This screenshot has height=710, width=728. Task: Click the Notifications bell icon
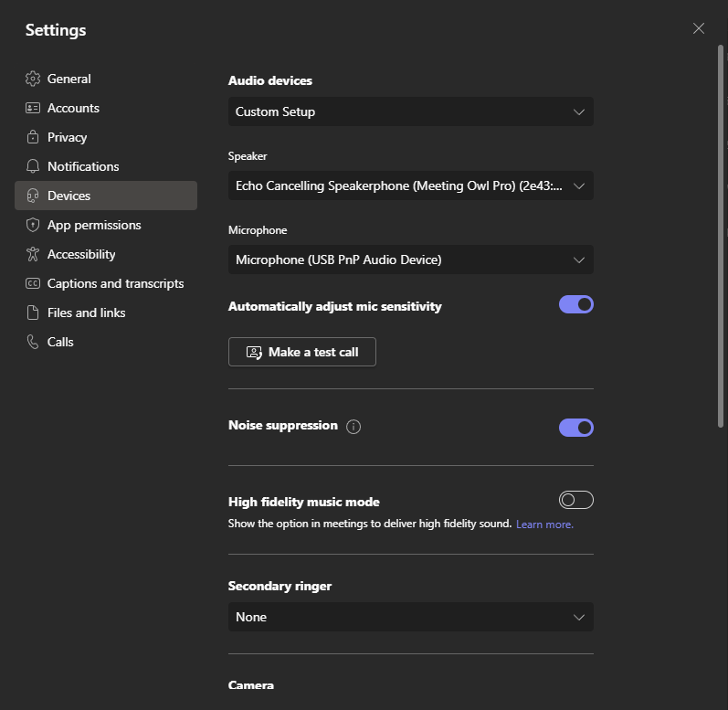tap(33, 166)
